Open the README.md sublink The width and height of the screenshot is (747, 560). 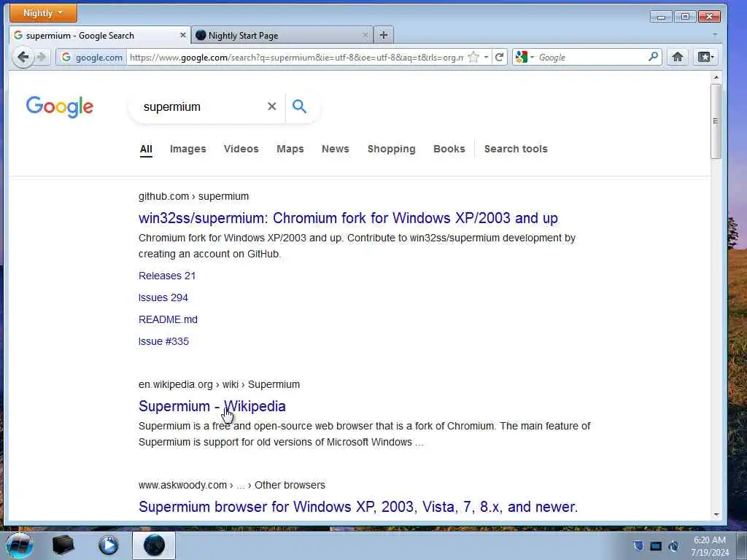point(168,319)
